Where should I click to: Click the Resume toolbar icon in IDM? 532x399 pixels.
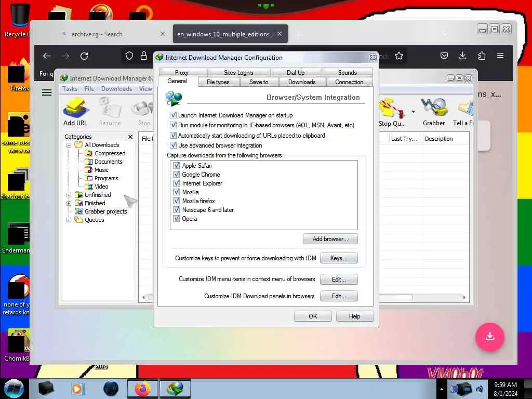pyautogui.click(x=110, y=112)
